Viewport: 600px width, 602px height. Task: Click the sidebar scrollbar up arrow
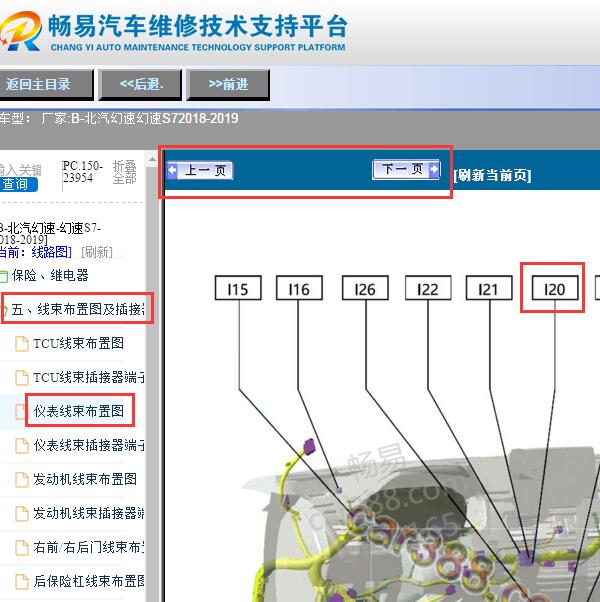(152, 159)
